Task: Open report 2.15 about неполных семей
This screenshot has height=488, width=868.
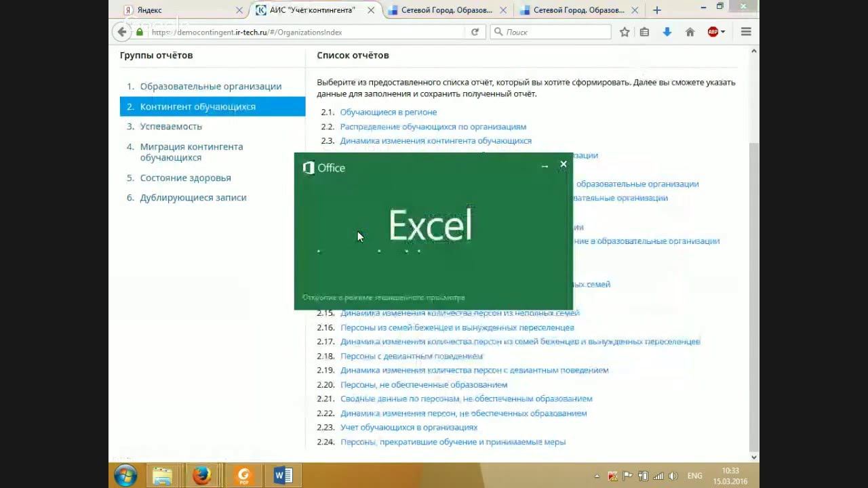Action: (460, 313)
